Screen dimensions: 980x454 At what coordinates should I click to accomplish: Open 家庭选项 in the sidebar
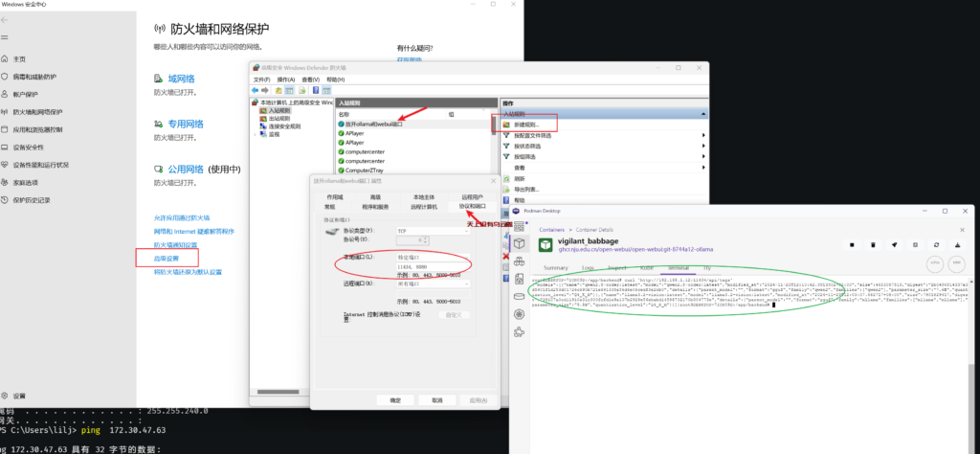pyautogui.click(x=25, y=183)
